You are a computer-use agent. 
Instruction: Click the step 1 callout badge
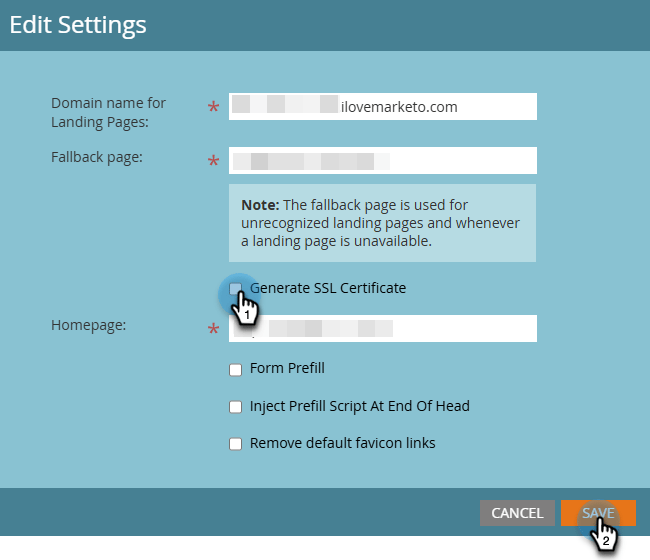pyautogui.click(x=244, y=315)
